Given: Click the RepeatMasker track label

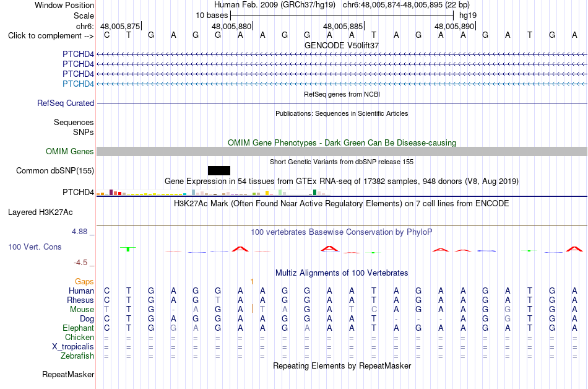Looking at the screenshot, I should 68,374.
